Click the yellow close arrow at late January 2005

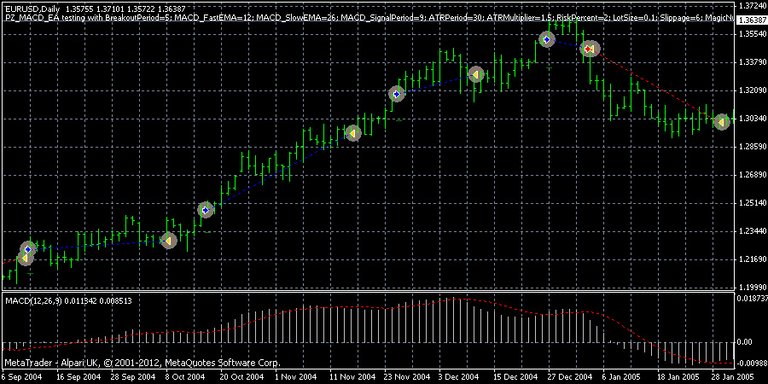[721, 121]
